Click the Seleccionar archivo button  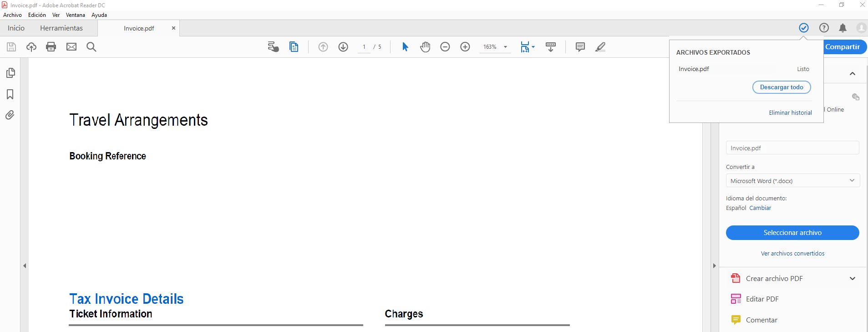pyautogui.click(x=792, y=233)
